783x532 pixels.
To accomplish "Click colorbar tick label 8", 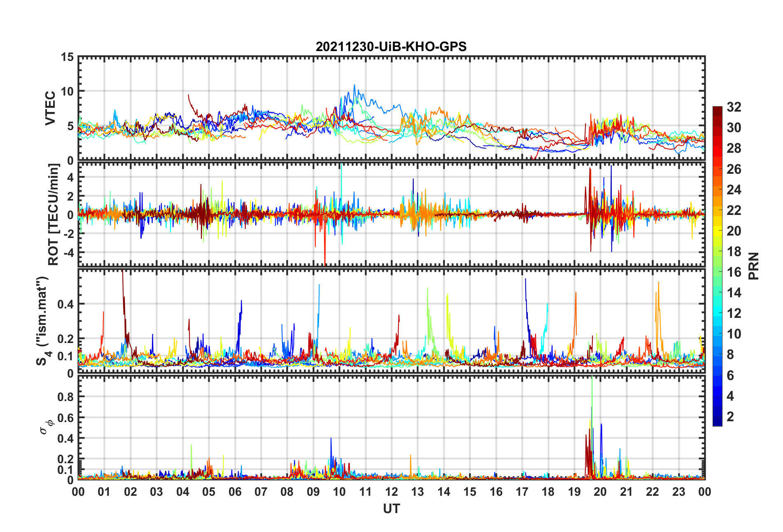I will tap(730, 355).
